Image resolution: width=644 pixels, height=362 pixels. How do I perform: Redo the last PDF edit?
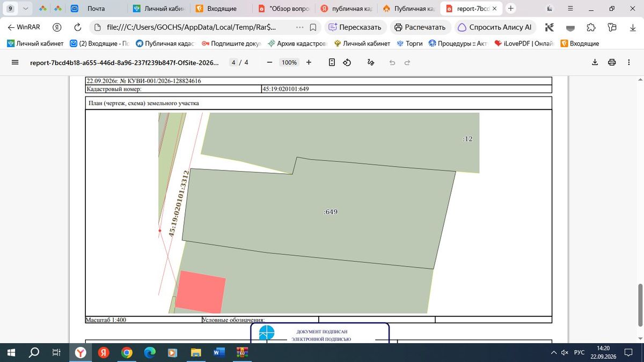point(407,62)
